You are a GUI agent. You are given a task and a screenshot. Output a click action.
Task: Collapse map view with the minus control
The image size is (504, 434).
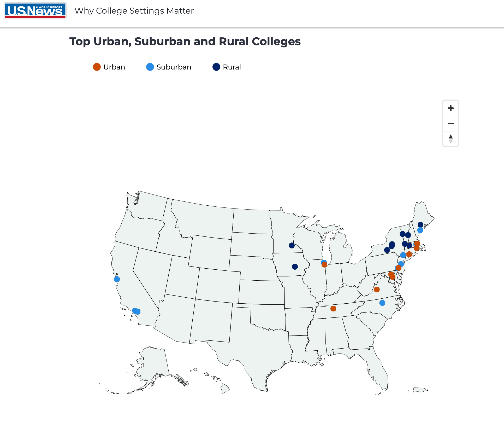click(x=450, y=123)
